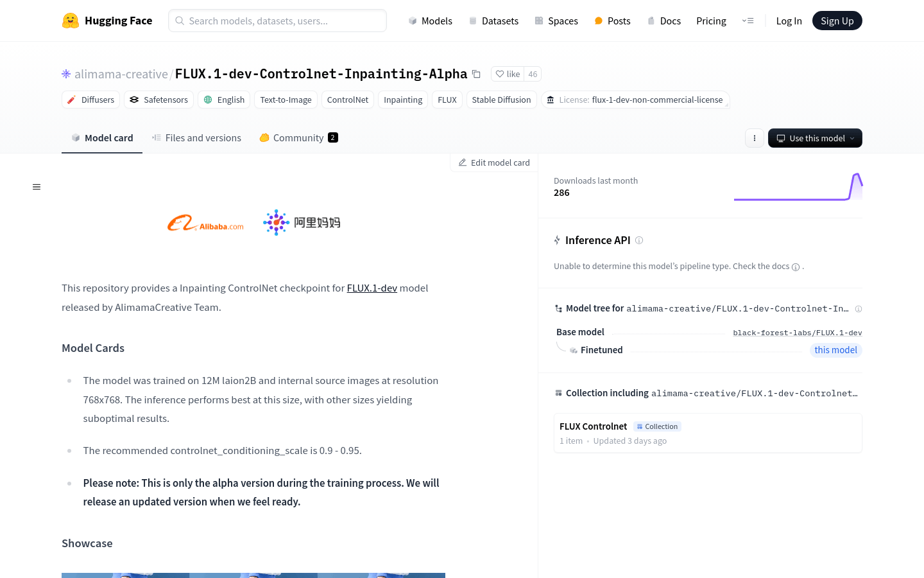The height and width of the screenshot is (578, 924).
Task: Click the Edit model card button
Action: (x=494, y=162)
